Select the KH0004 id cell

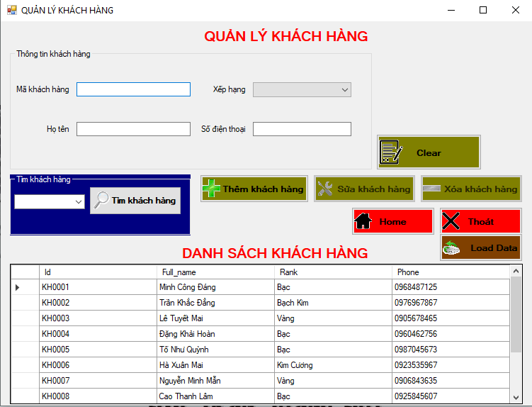point(98,334)
